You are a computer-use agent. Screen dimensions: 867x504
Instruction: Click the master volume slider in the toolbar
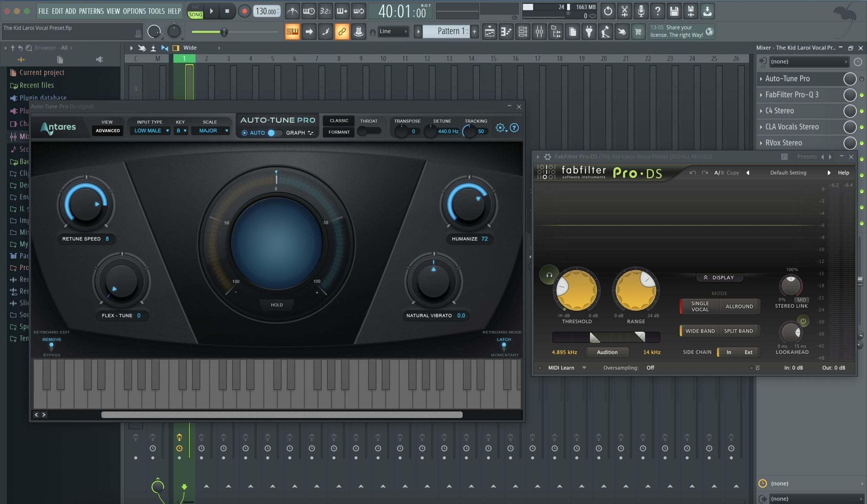coord(224,31)
